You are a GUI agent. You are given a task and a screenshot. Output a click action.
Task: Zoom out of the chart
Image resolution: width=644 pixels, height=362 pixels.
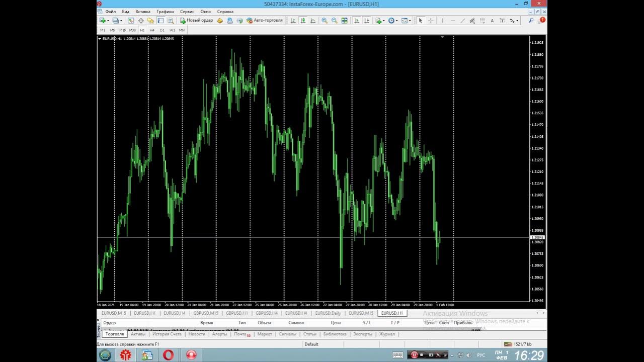[334, 21]
